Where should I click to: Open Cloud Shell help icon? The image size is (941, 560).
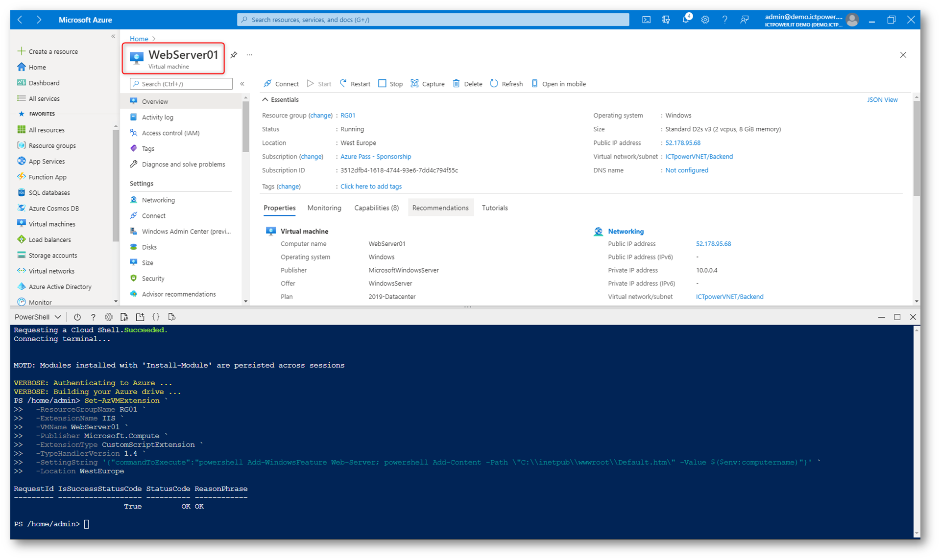coord(93,317)
